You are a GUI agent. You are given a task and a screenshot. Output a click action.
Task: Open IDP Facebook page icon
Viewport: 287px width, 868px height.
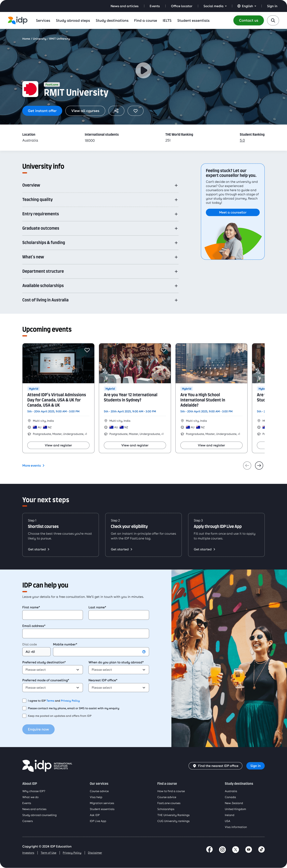209,849
